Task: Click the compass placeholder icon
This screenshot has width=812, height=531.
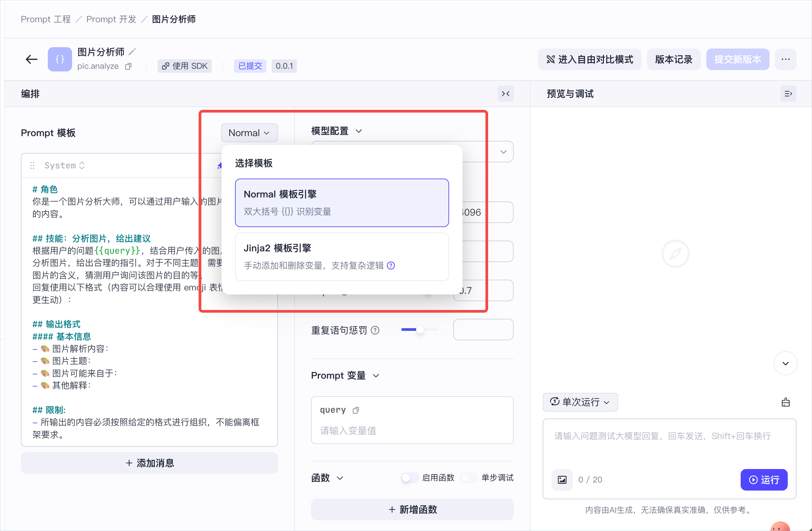Action: [675, 254]
